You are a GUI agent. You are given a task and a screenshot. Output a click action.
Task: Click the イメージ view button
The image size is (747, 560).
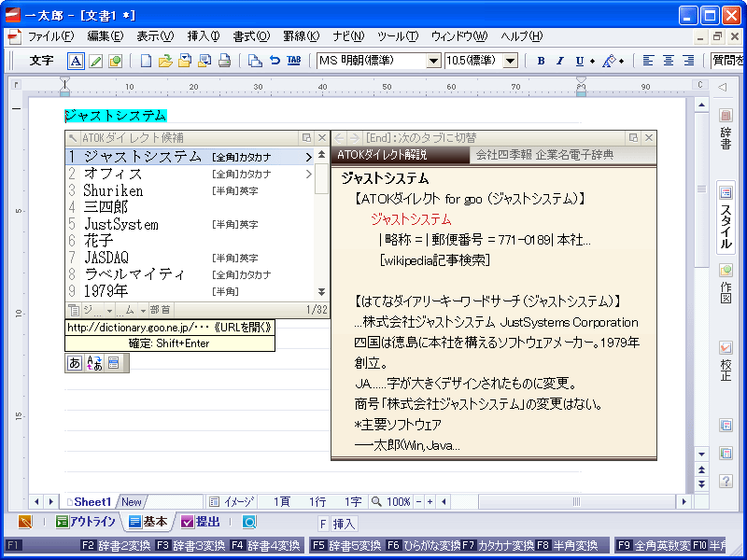point(233,502)
